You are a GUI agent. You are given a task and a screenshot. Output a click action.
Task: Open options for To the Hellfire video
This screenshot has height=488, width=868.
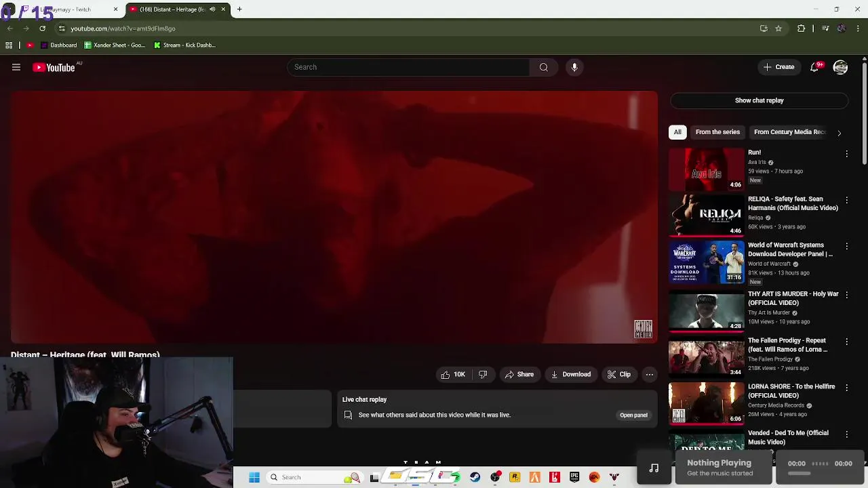pyautogui.click(x=846, y=388)
